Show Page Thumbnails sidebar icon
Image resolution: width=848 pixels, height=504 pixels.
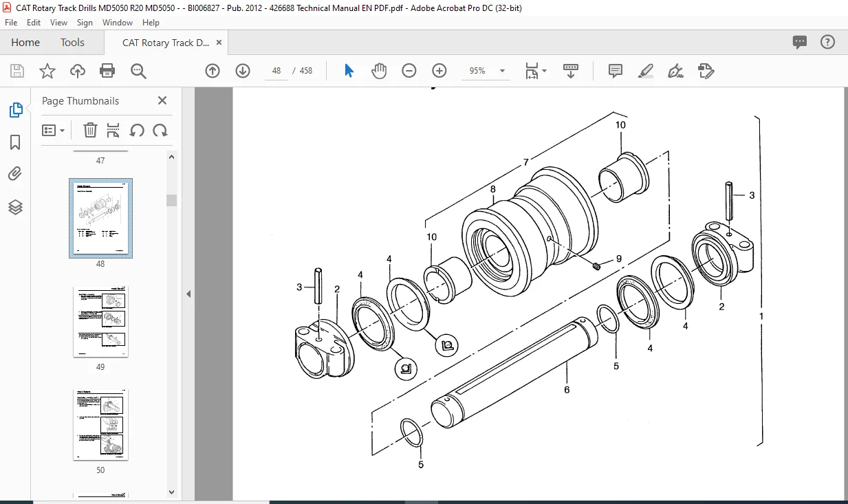coord(15,110)
